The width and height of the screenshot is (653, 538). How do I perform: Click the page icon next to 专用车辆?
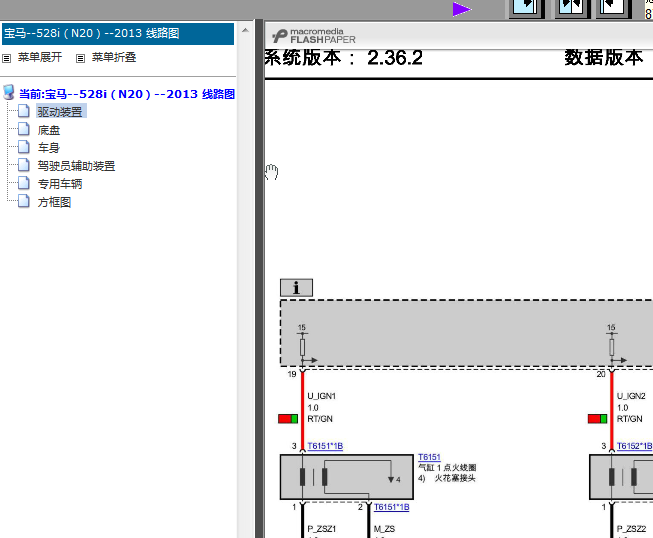tap(24, 183)
